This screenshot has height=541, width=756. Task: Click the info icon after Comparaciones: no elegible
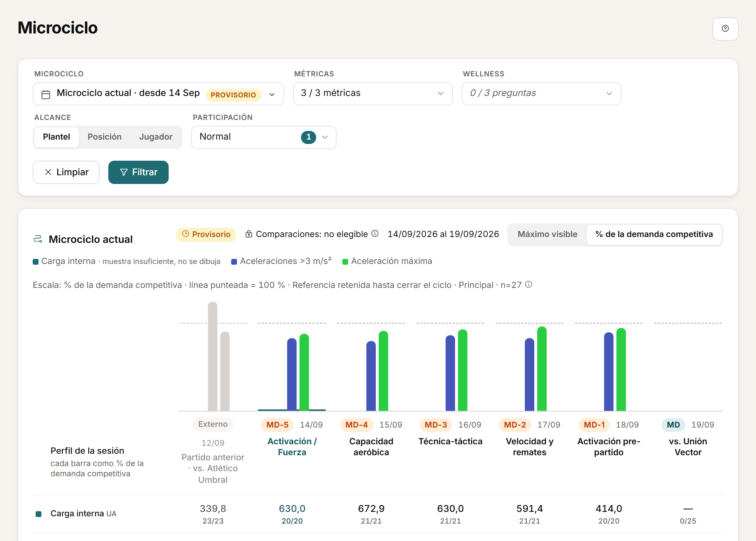coord(375,234)
